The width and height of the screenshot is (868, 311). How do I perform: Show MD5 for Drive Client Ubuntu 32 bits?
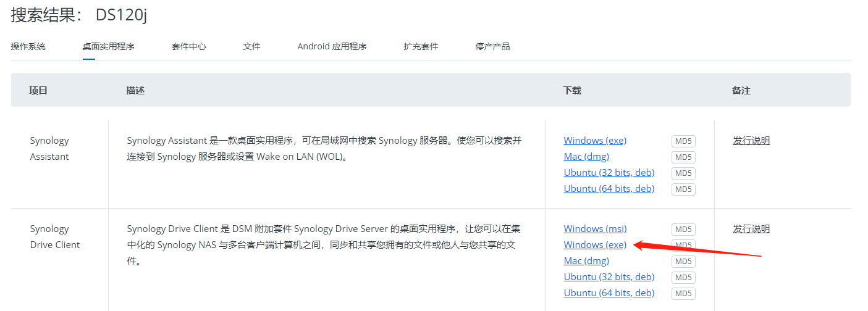coord(683,278)
